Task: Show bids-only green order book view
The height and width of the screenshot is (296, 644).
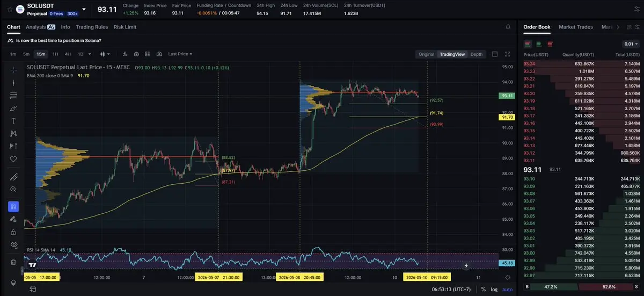Action: (x=539, y=44)
